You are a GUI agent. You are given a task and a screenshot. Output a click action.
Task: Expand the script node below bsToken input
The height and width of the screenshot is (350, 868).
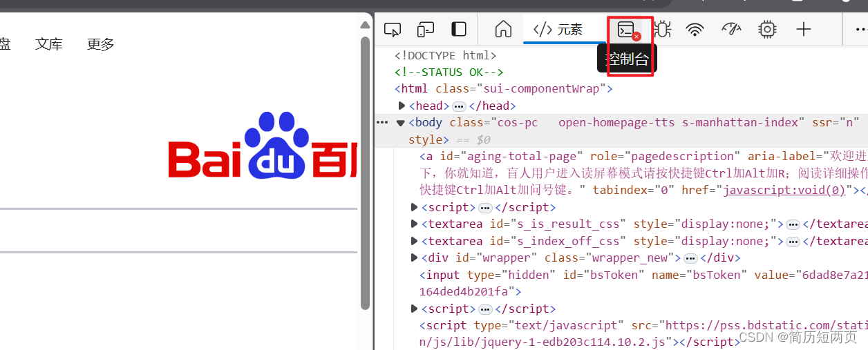pos(414,309)
